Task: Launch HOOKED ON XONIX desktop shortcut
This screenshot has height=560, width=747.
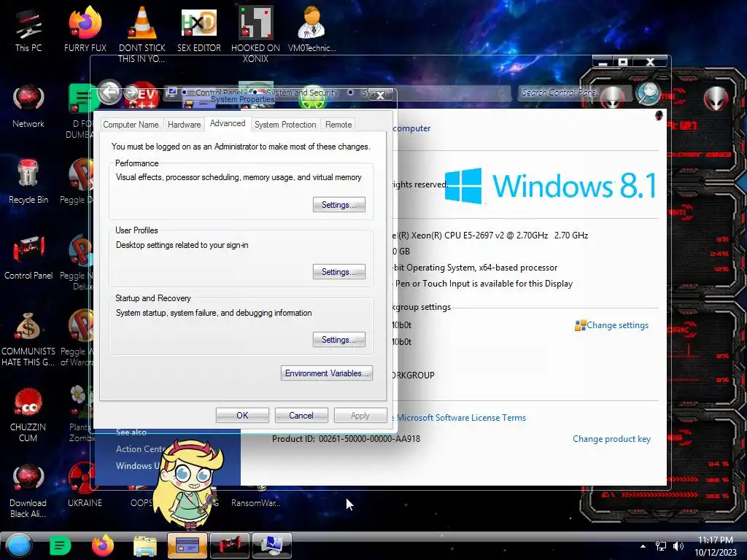Action: (x=255, y=34)
